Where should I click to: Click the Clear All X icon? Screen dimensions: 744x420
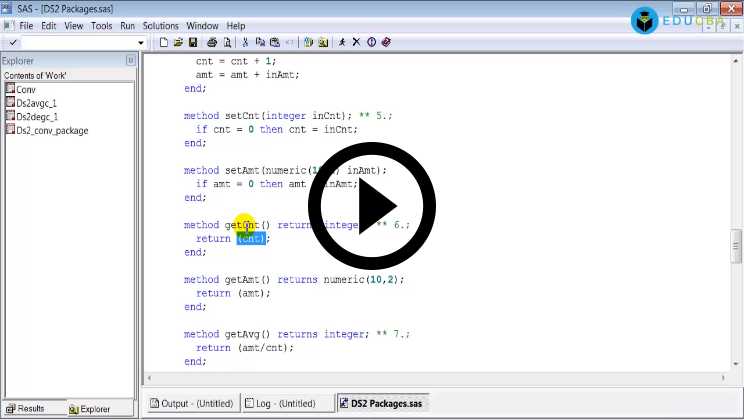click(356, 43)
